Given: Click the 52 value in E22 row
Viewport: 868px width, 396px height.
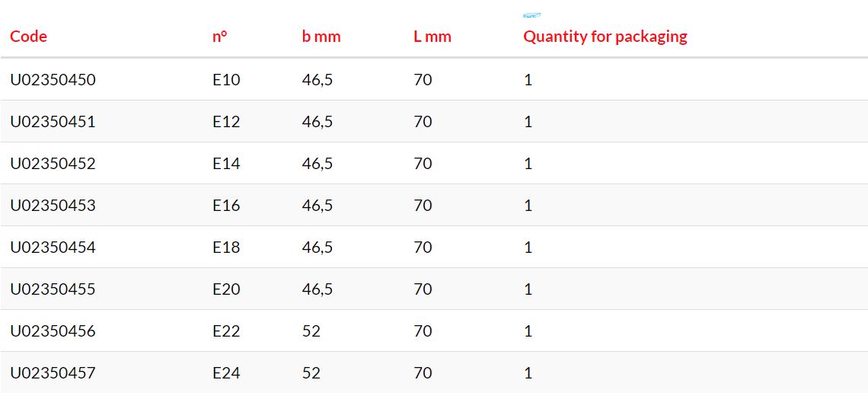Looking at the screenshot, I should (x=311, y=331).
